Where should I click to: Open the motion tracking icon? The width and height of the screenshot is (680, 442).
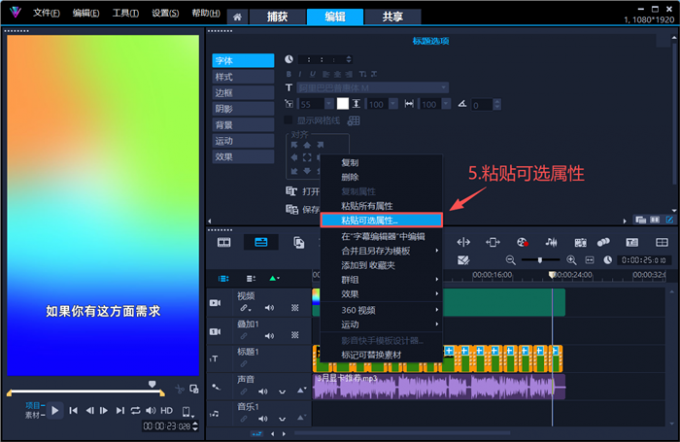point(603,242)
